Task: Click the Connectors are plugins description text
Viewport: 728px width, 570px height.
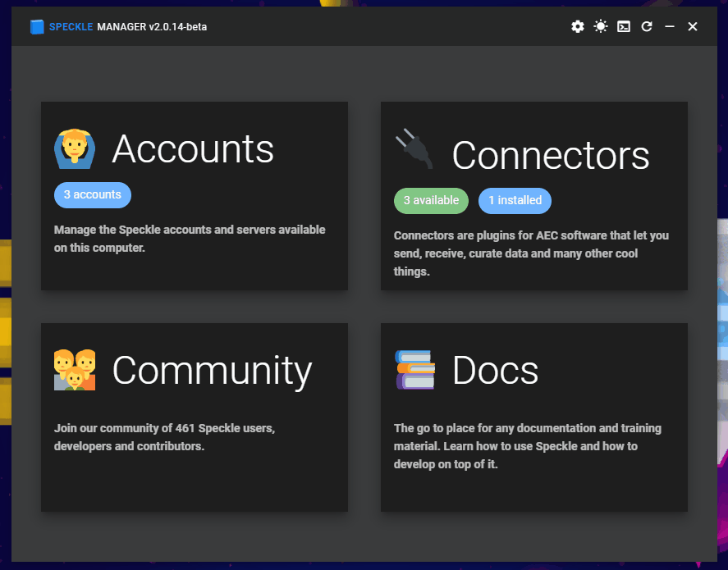Action: (x=531, y=253)
